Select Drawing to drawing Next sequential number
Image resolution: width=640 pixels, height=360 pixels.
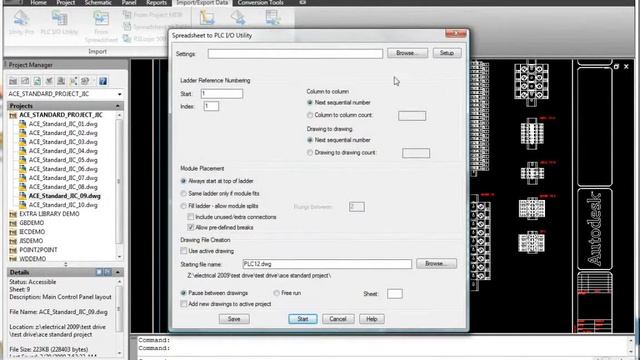[x=310, y=140]
